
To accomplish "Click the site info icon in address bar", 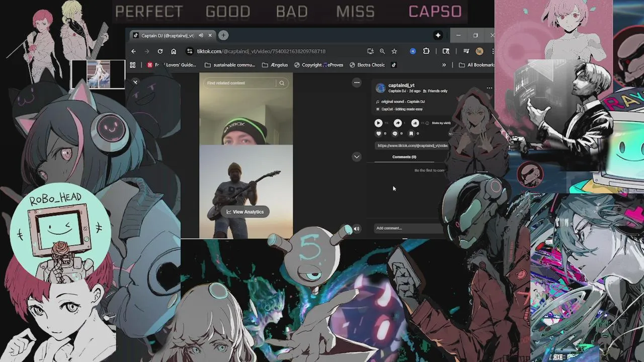I will point(189,51).
